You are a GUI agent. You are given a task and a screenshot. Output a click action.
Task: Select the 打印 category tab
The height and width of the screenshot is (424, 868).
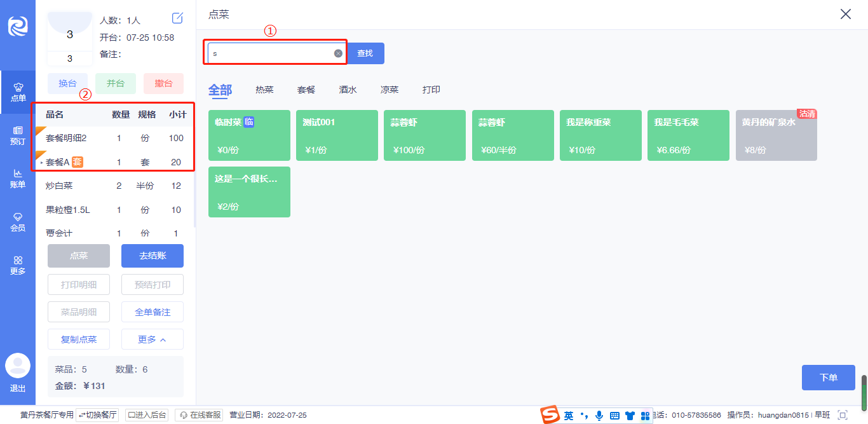(x=431, y=90)
